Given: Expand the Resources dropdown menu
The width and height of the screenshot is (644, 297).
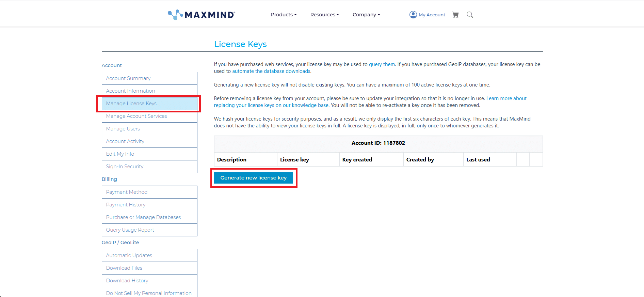Looking at the screenshot, I should pyautogui.click(x=324, y=15).
